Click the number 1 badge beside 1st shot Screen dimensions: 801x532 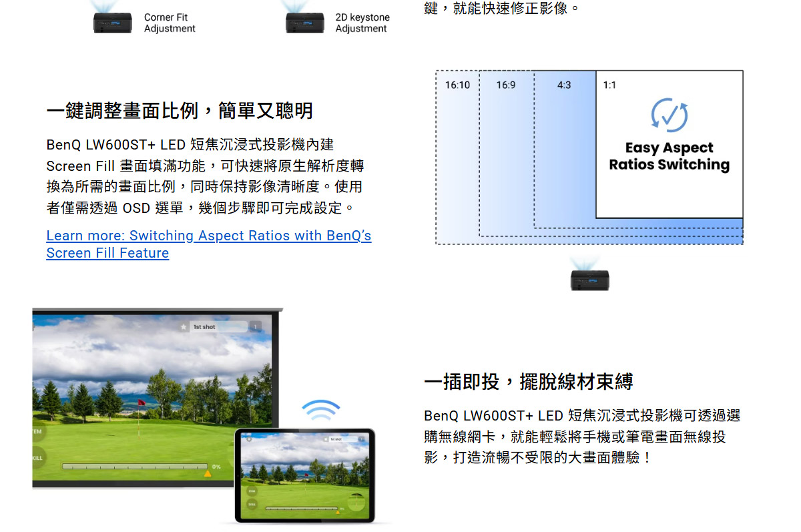coord(255,327)
